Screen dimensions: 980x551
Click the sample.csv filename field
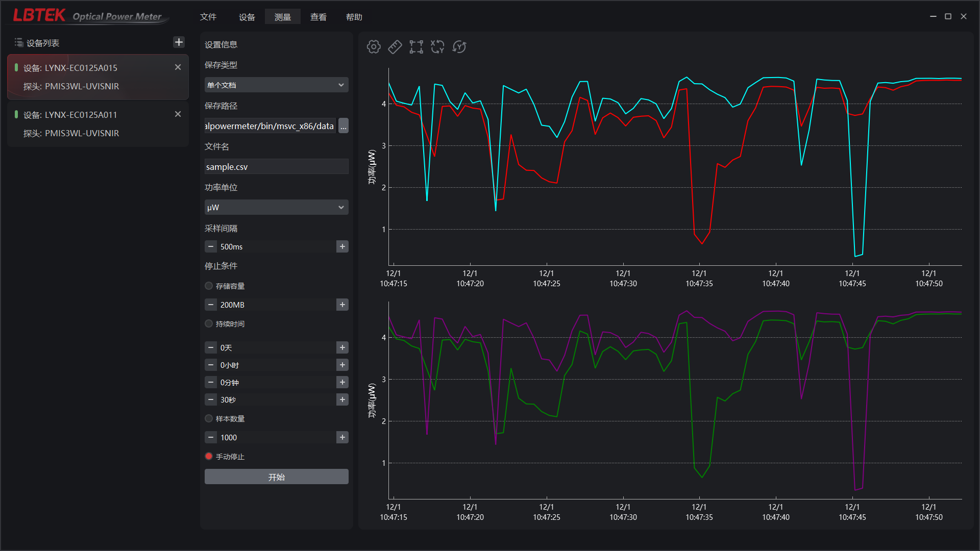[x=276, y=167]
